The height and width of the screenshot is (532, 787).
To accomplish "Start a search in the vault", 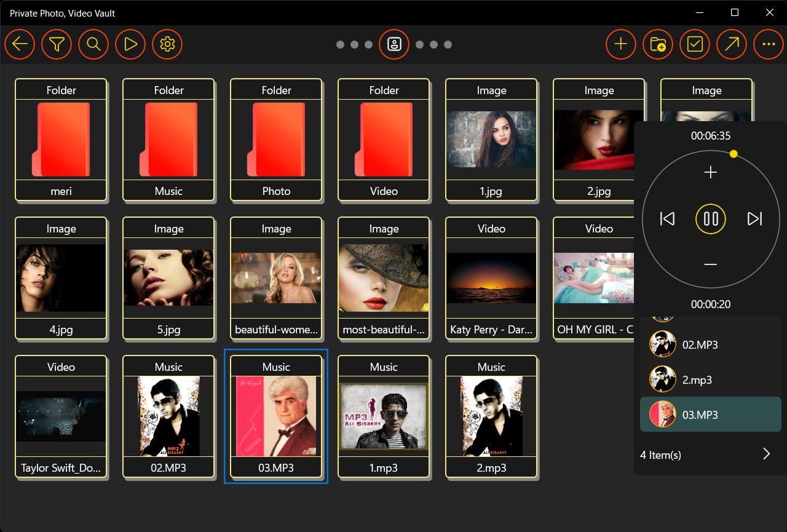I will (93, 44).
